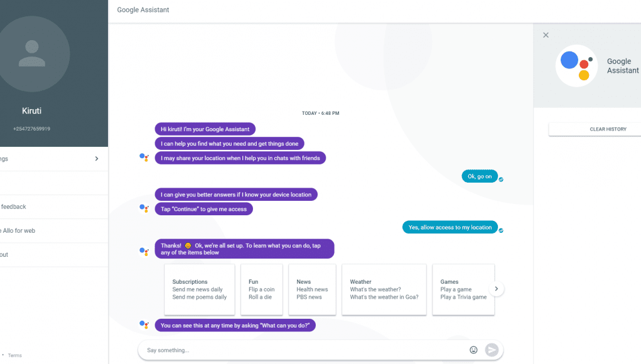Close the Google Assistant info panel
This screenshot has width=641, height=364.
pos(546,35)
